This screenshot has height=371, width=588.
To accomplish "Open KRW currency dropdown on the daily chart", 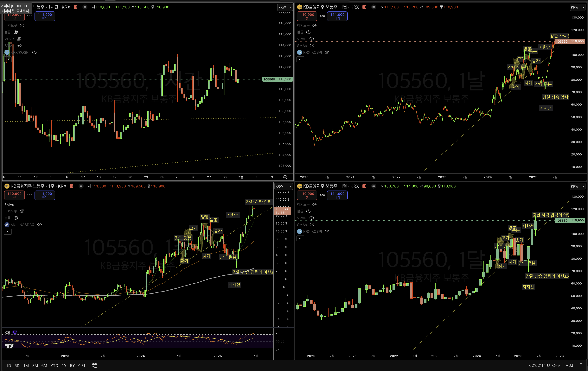I will point(578,7).
